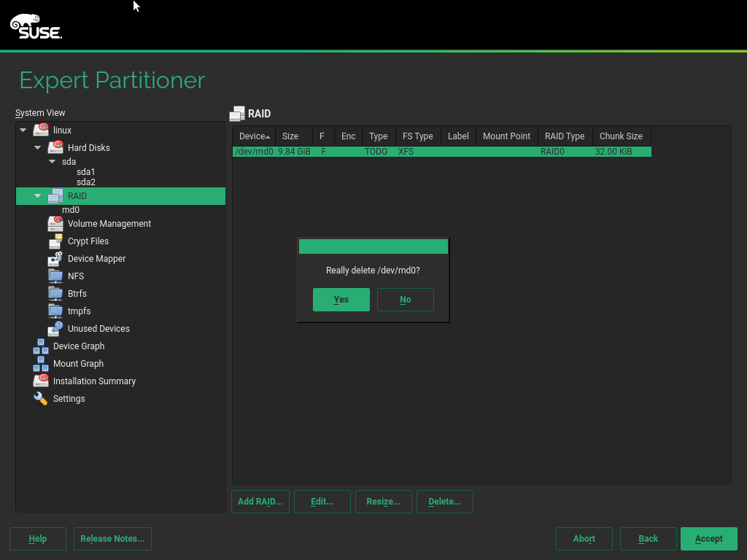Sort table by Device column header
Screen dimensions: 747x560
tap(253, 136)
